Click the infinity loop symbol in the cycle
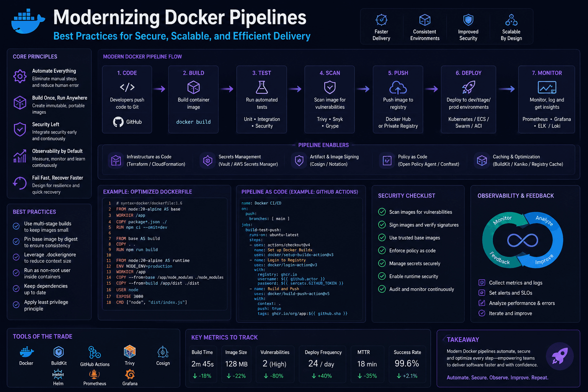This screenshot has height=392, width=588. [x=523, y=240]
